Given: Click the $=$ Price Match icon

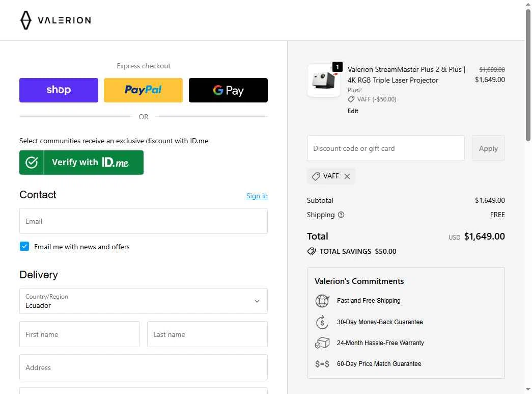Looking at the screenshot, I should (322, 364).
